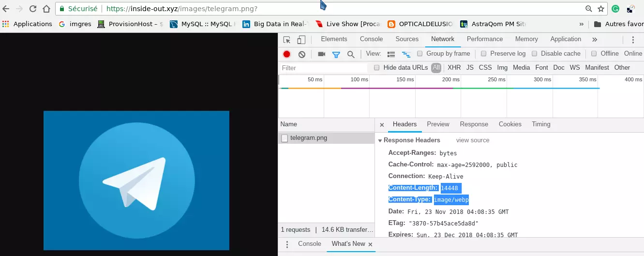Filter requests by Manifest
Viewport: 644px width, 256px height.
tap(597, 68)
